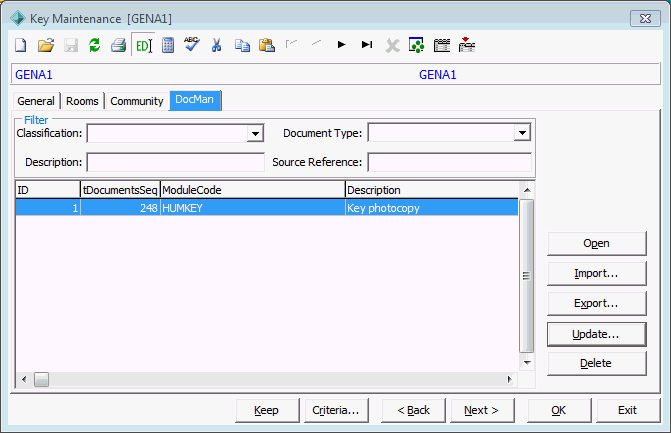Click the horizontal scroll right arrow
Viewport: 671px width, 433px height.
pyautogui.click(x=509, y=379)
